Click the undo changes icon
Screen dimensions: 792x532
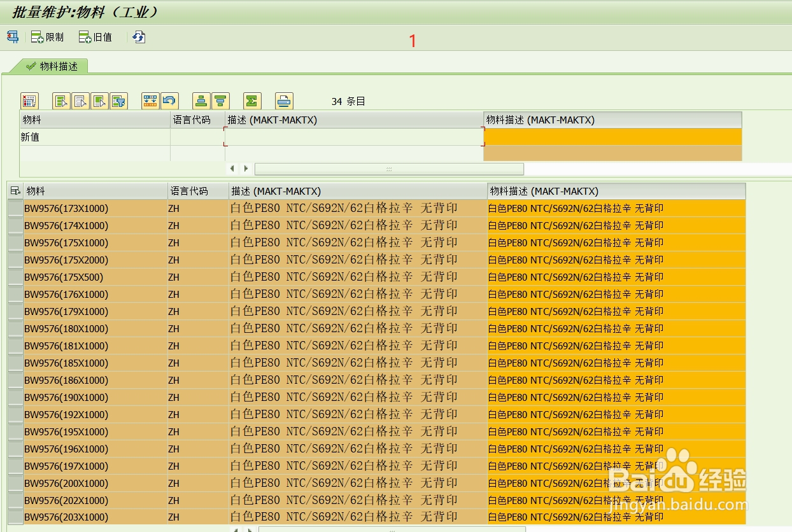[169, 101]
